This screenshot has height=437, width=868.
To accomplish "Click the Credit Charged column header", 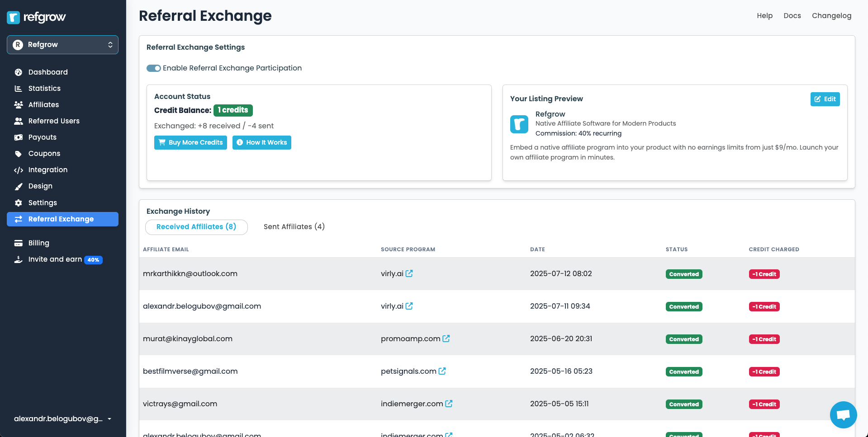I will point(774,249).
